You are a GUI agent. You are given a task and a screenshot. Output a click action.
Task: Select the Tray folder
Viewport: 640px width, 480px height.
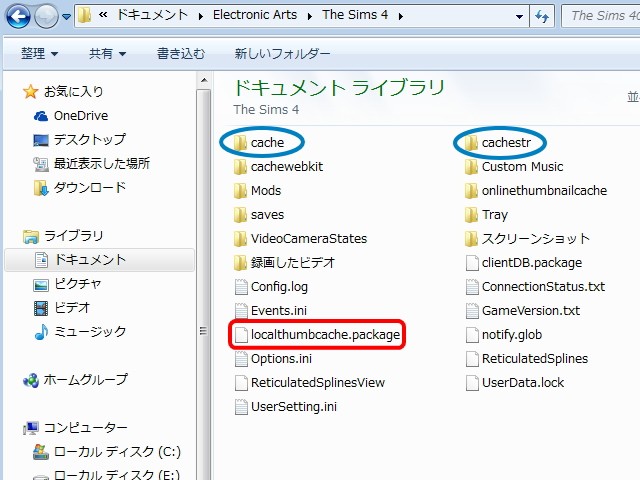point(487,215)
